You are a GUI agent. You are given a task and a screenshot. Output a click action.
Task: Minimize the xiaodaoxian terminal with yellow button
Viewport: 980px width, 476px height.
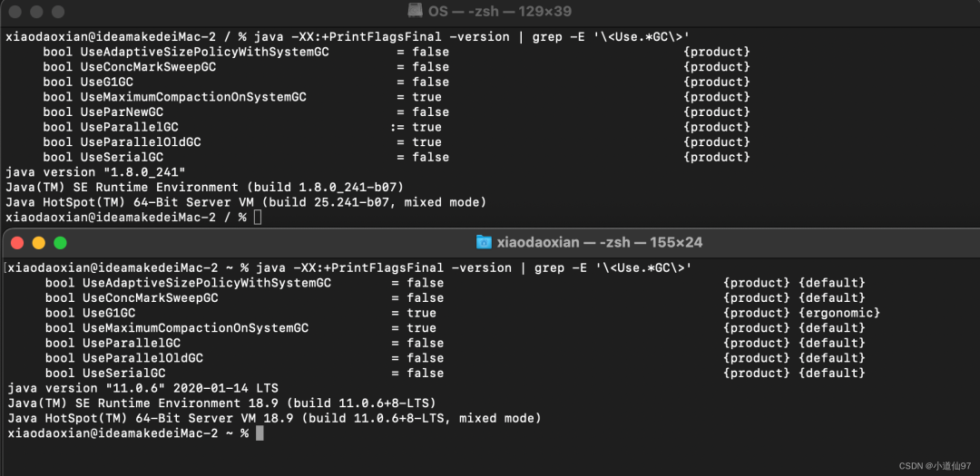click(x=39, y=243)
